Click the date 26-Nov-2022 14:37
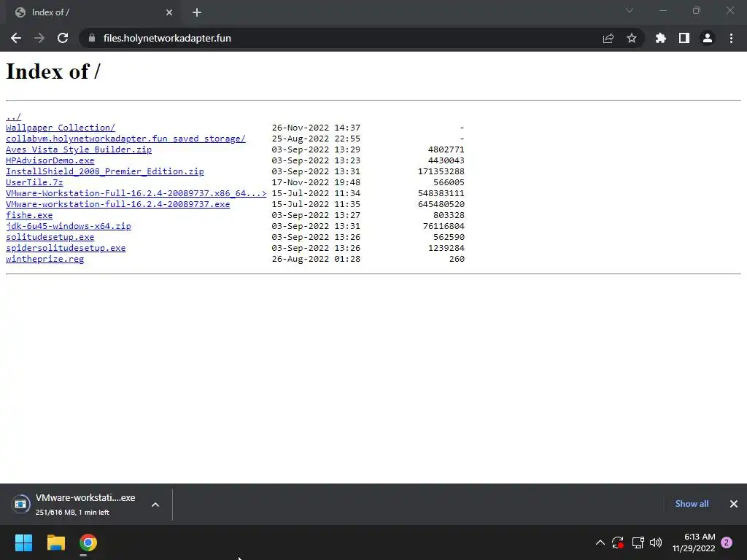 316,128
